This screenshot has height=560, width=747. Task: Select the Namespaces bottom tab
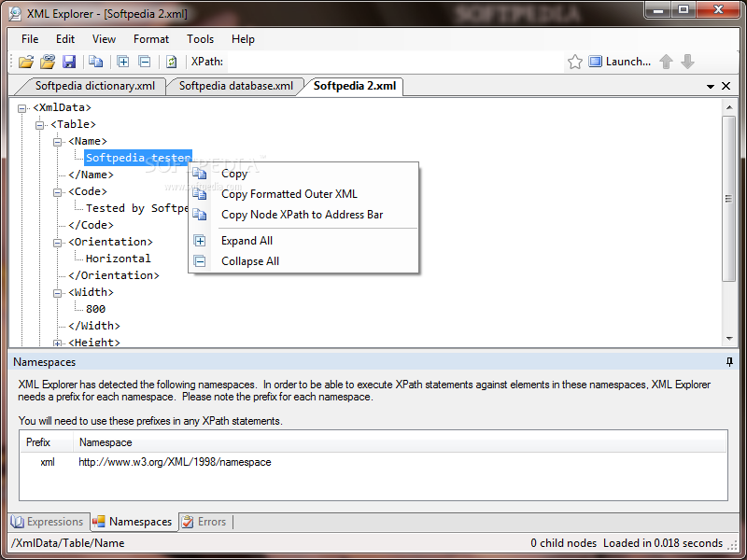pyautogui.click(x=133, y=522)
